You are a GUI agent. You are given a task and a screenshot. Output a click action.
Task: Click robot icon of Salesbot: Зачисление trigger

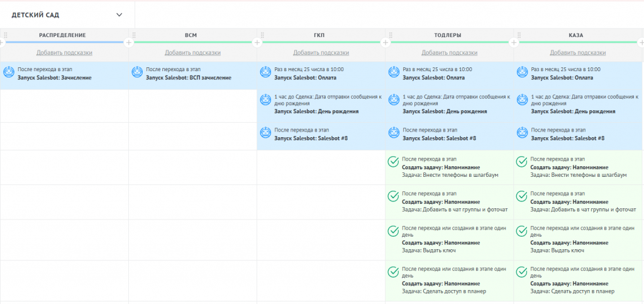9,72
